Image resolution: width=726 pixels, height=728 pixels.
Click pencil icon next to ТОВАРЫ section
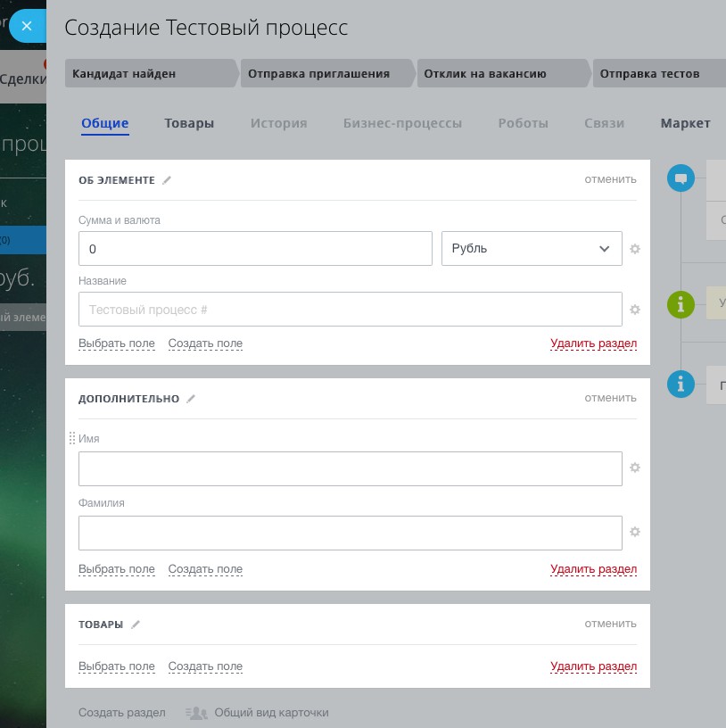tap(136, 625)
